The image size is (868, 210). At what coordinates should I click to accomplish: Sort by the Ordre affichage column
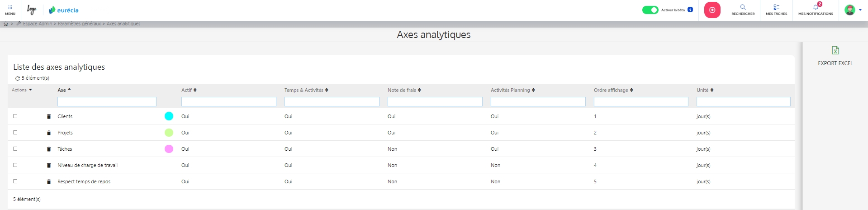[613, 90]
